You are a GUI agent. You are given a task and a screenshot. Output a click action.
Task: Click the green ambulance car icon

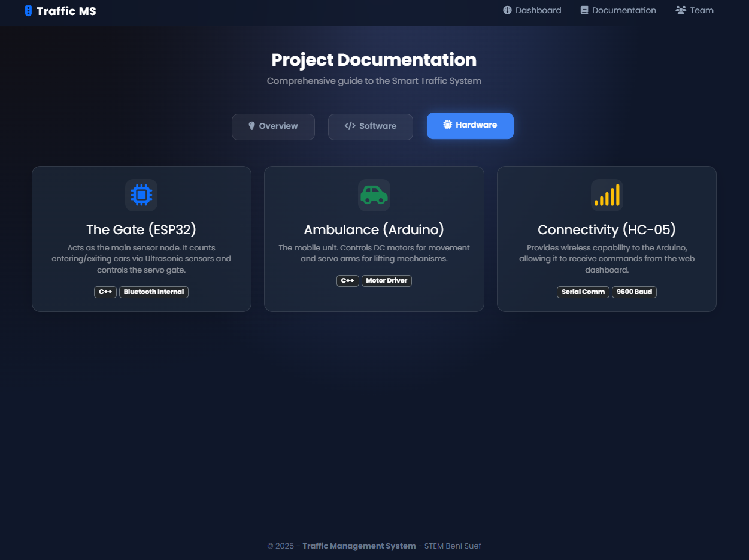pyautogui.click(x=374, y=195)
